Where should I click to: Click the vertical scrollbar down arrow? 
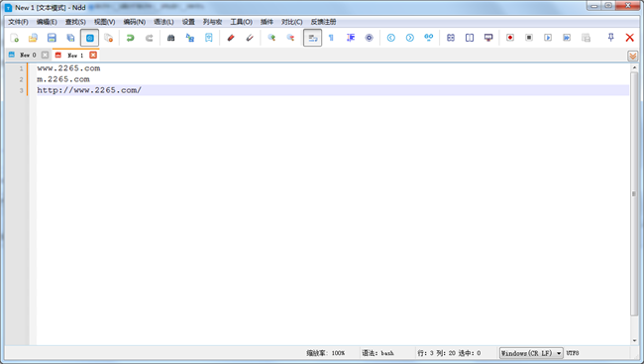[634, 340]
